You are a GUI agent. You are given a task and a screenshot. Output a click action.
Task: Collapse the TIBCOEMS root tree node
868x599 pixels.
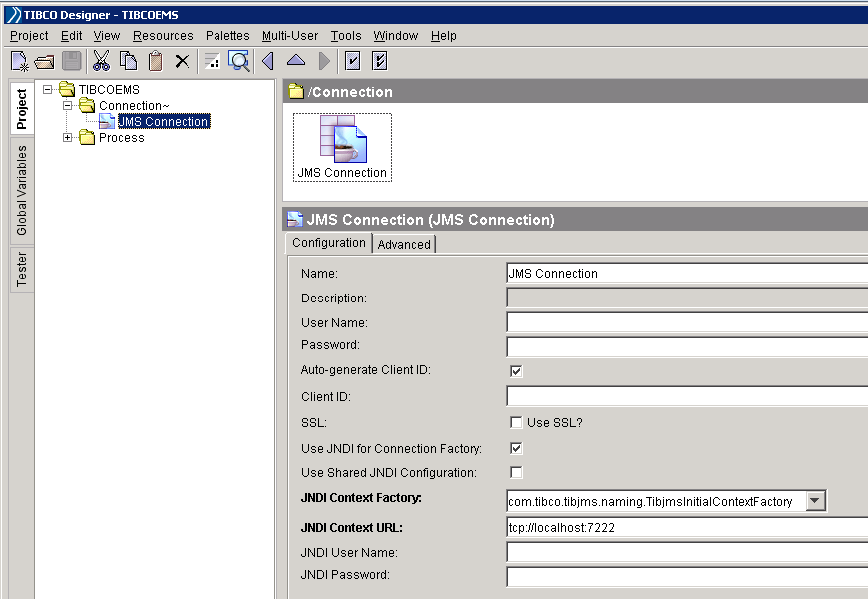click(48, 89)
